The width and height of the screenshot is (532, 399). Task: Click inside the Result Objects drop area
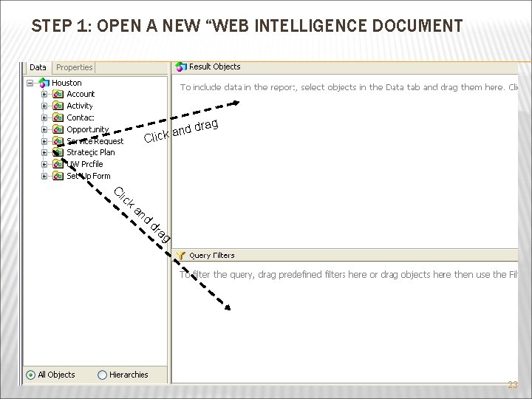tap(345, 162)
